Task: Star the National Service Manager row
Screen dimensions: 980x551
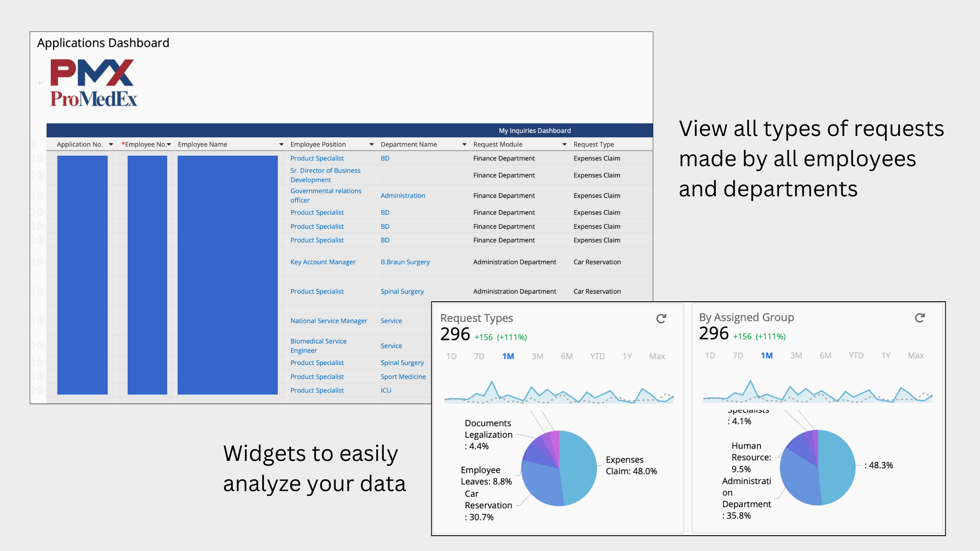Action: click(40, 321)
